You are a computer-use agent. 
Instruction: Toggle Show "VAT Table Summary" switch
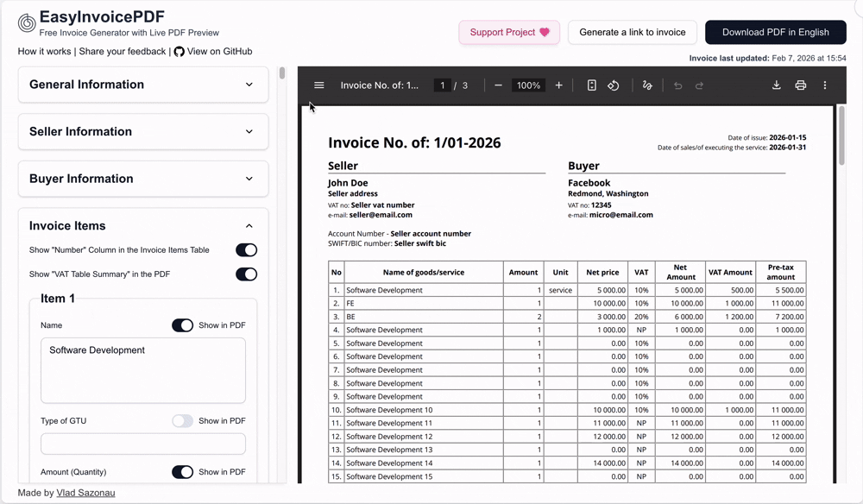246,274
